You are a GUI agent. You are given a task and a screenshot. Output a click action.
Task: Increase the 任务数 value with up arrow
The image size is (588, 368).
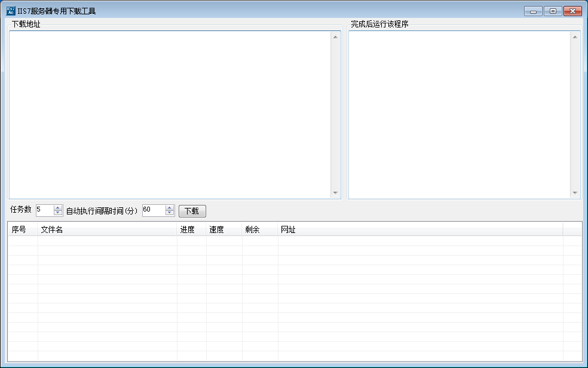click(x=58, y=208)
